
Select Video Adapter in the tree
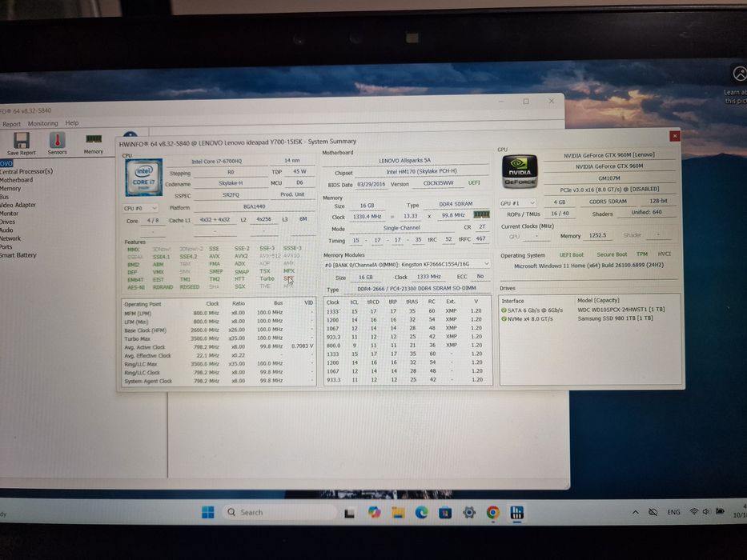pyautogui.click(x=18, y=205)
